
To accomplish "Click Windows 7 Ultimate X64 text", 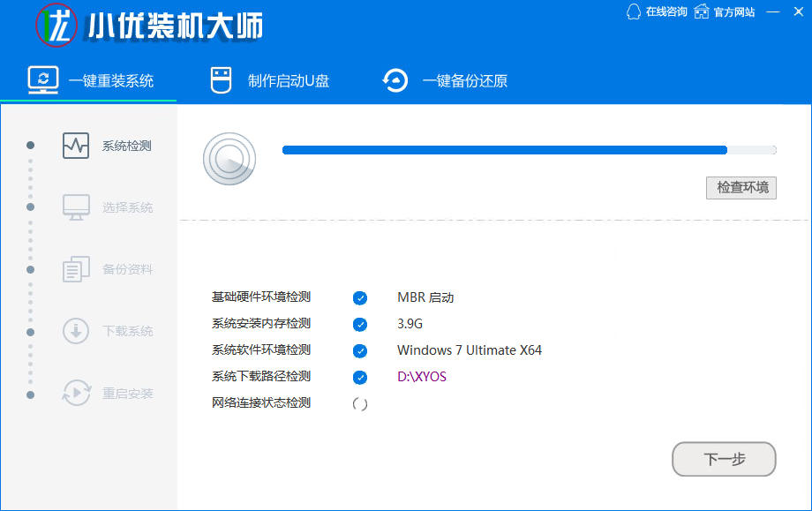I will point(470,350).
